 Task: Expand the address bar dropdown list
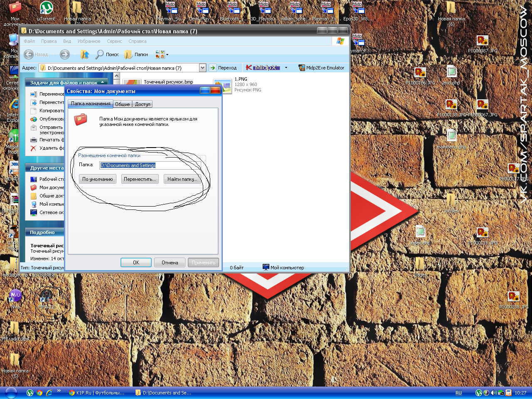(x=202, y=68)
